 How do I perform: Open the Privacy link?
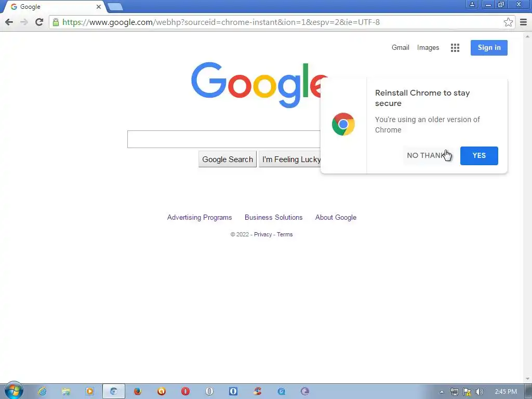pos(263,234)
